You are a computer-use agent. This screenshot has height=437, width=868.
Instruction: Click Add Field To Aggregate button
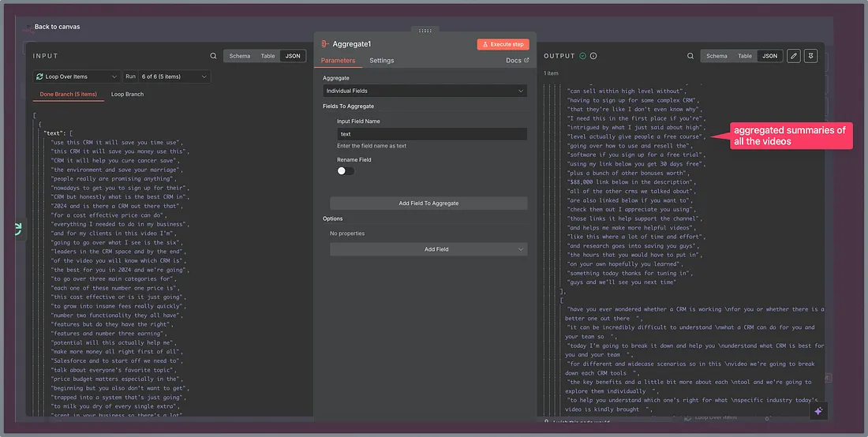click(428, 204)
